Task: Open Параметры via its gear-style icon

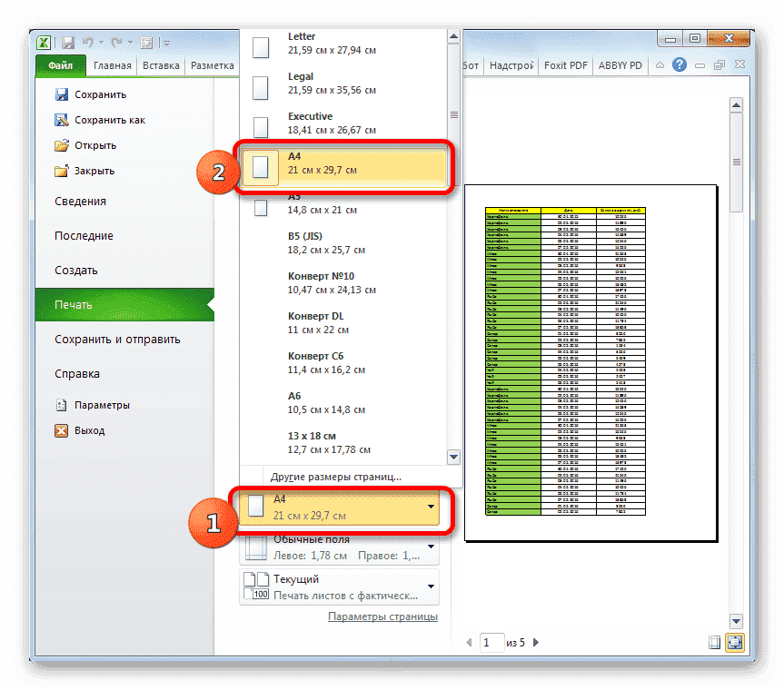Action: point(63,405)
